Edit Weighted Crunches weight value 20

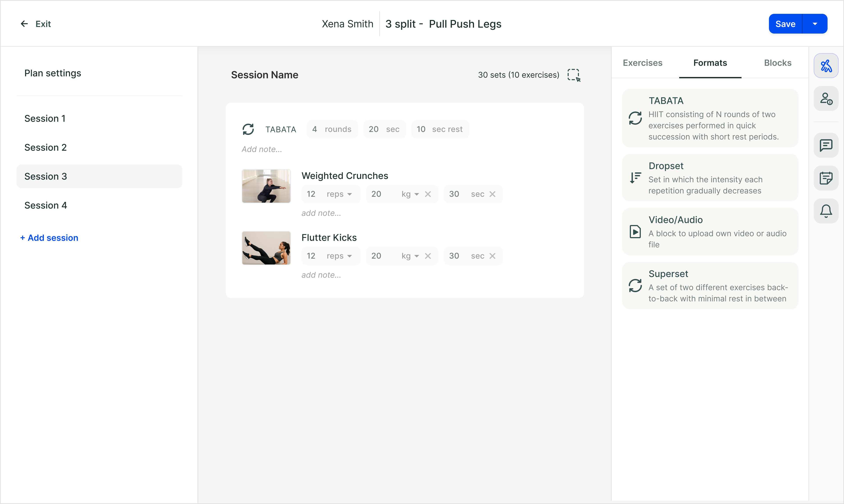pyautogui.click(x=376, y=194)
